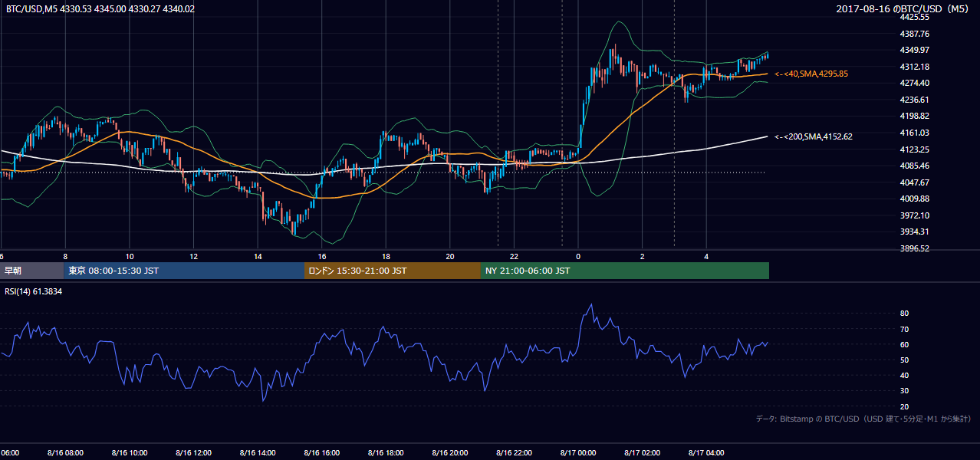Click the 8/17 02:00 date label
Image resolution: width=980 pixels, height=460 pixels.
point(643,453)
